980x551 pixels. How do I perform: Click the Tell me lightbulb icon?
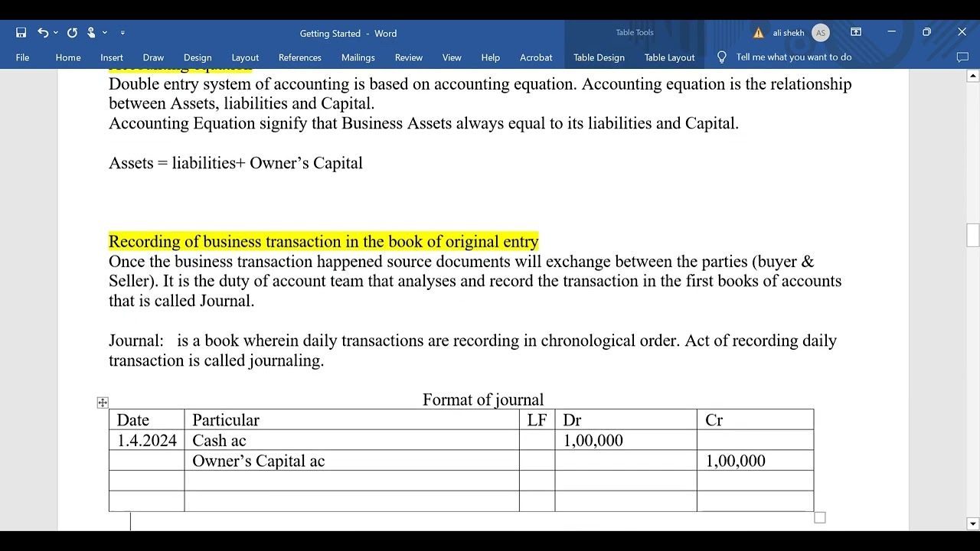721,57
